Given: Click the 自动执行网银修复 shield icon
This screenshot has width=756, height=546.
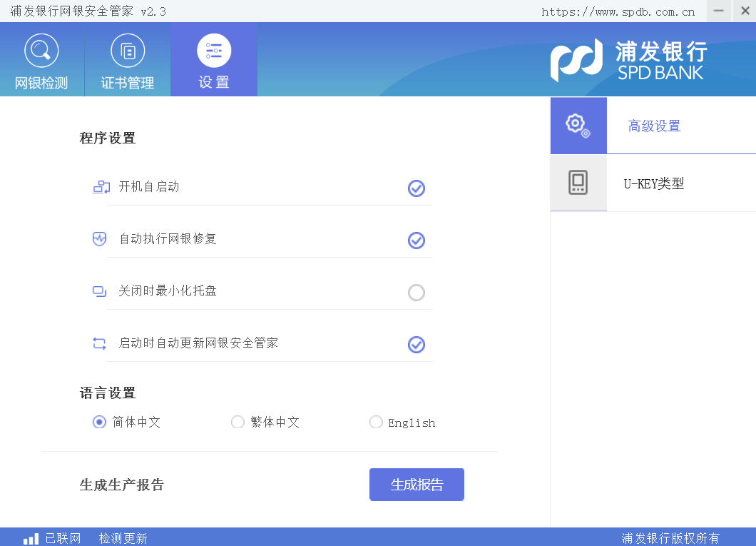Looking at the screenshot, I should (x=99, y=239).
